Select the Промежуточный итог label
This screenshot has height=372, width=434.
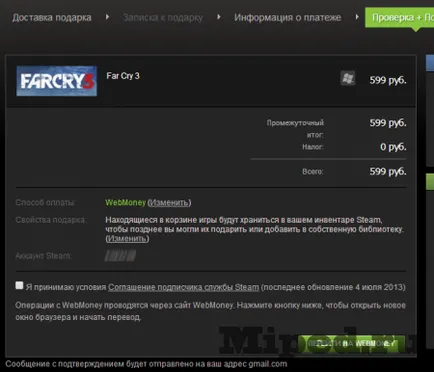point(295,129)
